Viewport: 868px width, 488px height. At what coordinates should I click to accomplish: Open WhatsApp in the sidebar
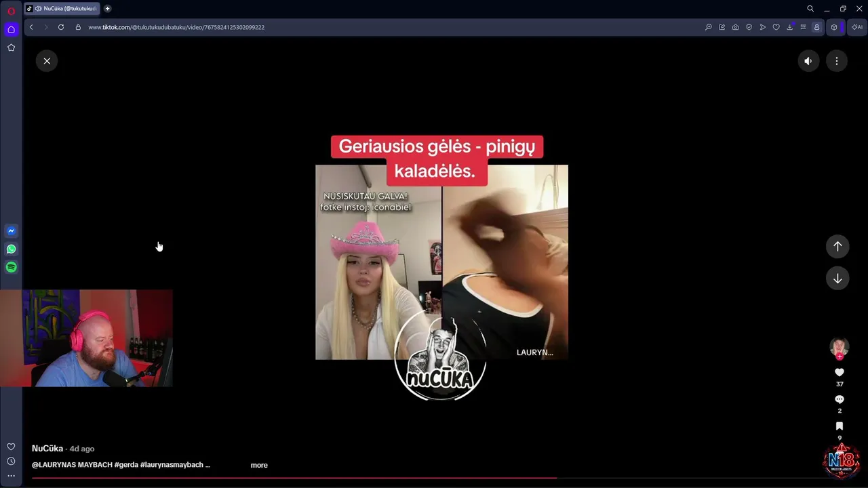point(11,249)
